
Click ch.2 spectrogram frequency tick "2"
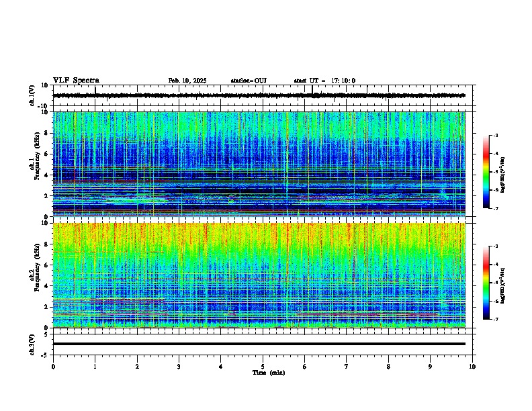click(46, 307)
